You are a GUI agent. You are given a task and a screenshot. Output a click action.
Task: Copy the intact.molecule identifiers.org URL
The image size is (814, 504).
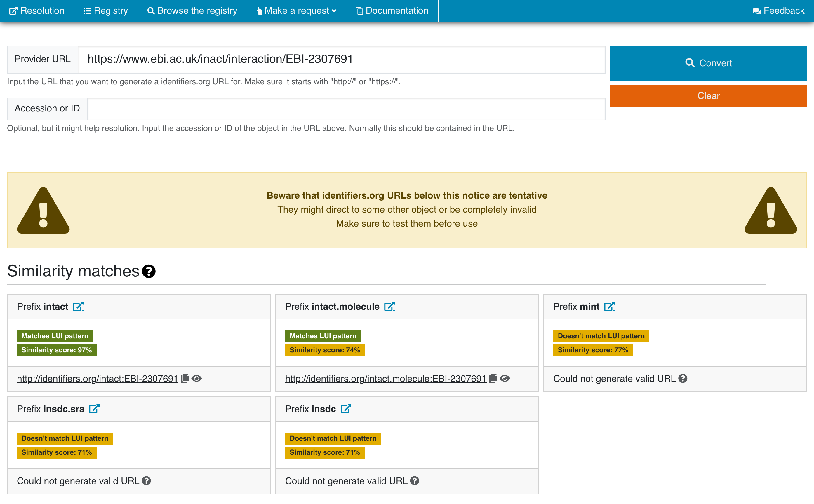(493, 378)
